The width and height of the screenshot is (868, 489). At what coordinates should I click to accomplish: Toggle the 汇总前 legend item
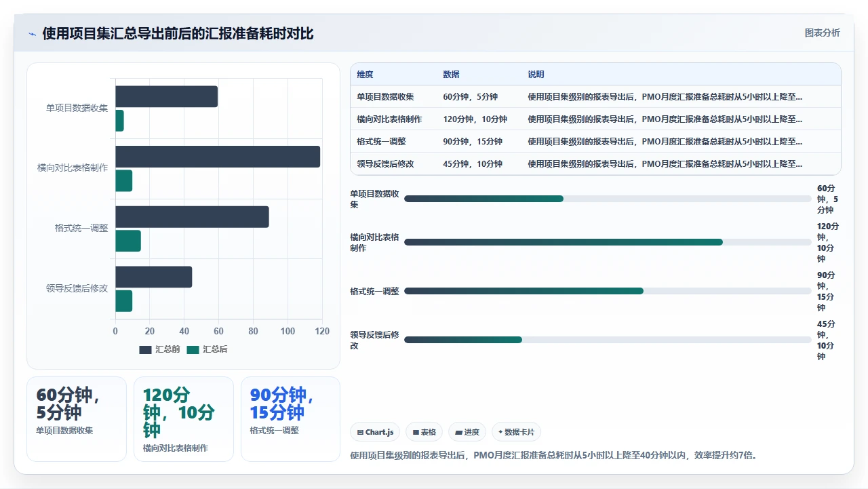159,349
